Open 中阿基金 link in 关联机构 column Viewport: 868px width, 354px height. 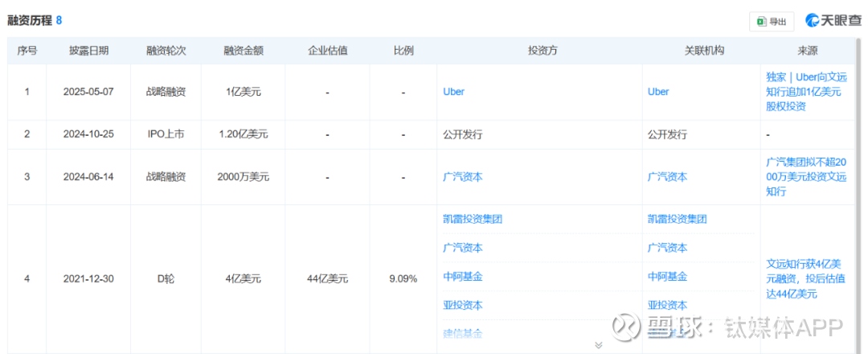pyautogui.click(x=668, y=277)
